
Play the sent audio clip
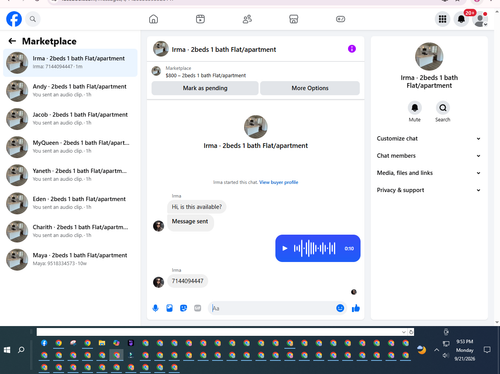click(x=285, y=248)
